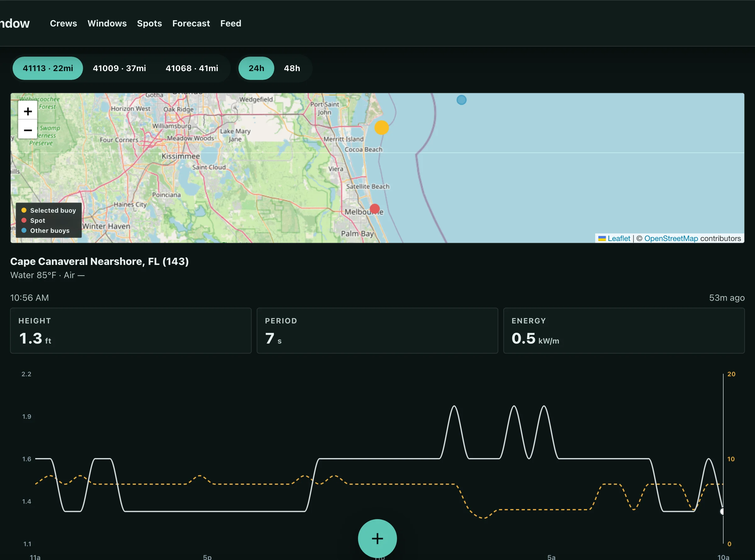Click the 5p axis label on chart
Image resolution: width=755 pixels, height=560 pixels.
(x=207, y=557)
